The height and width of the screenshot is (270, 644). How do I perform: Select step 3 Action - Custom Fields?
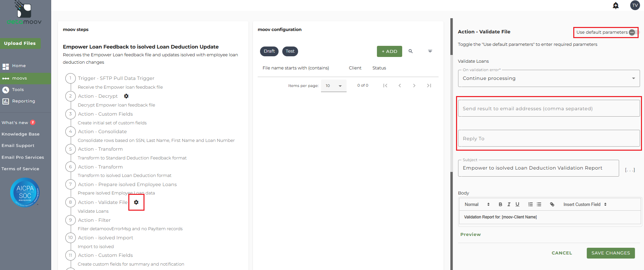[x=105, y=114]
